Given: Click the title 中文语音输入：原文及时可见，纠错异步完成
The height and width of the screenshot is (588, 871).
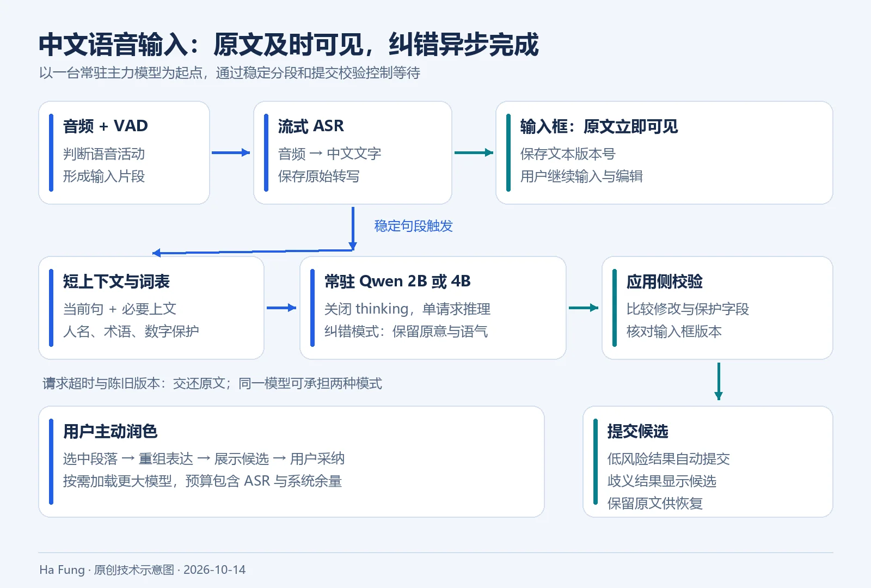Looking at the screenshot, I should click(x=289, y=45).
